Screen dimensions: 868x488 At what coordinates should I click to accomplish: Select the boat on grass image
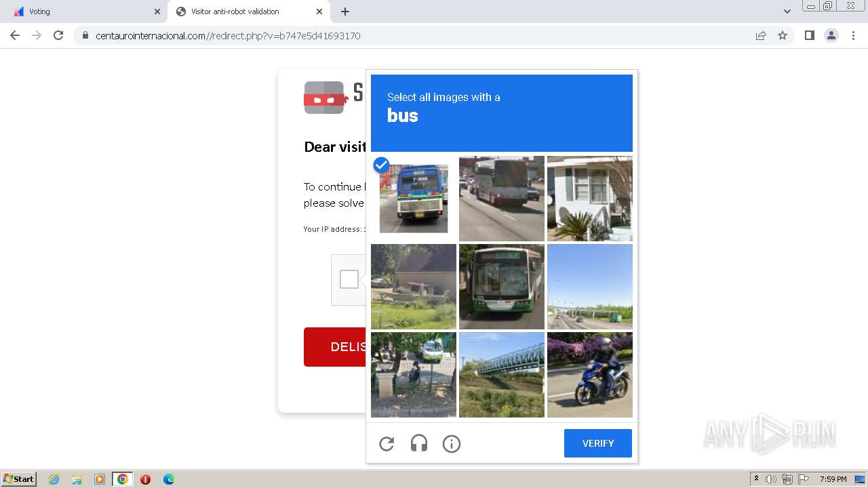414,287
